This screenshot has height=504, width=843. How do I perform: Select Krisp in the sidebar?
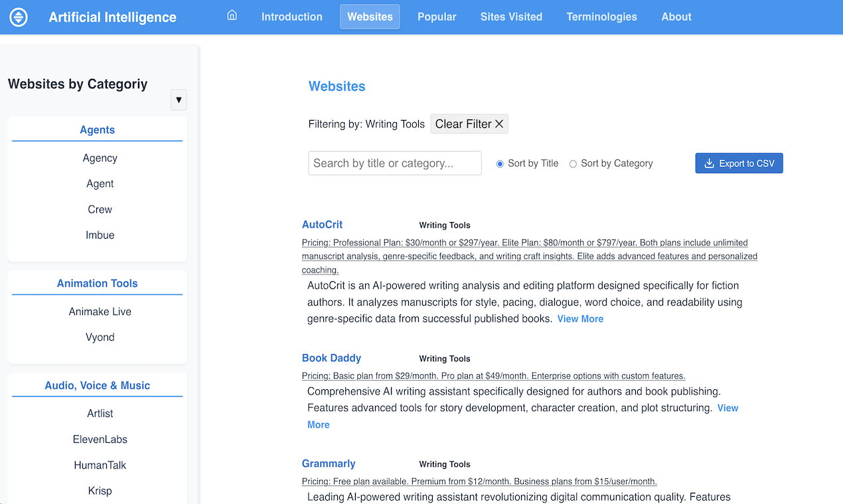click(x=100, y=491)
